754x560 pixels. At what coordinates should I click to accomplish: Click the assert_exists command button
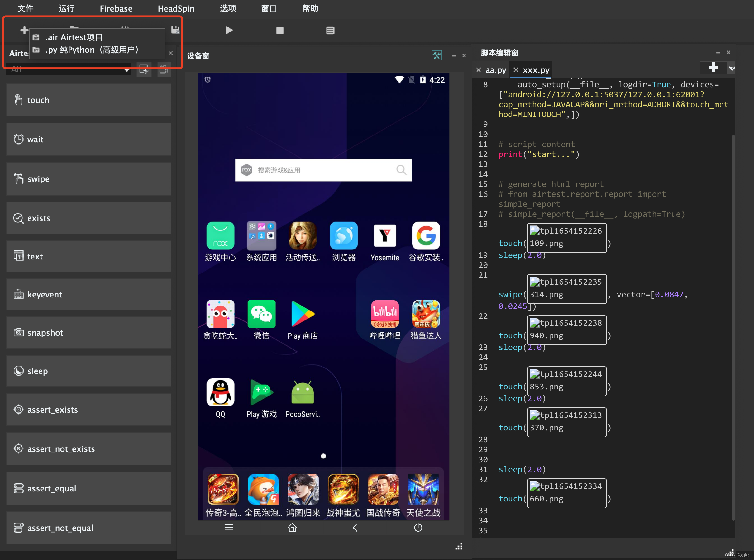coord(88,410)
